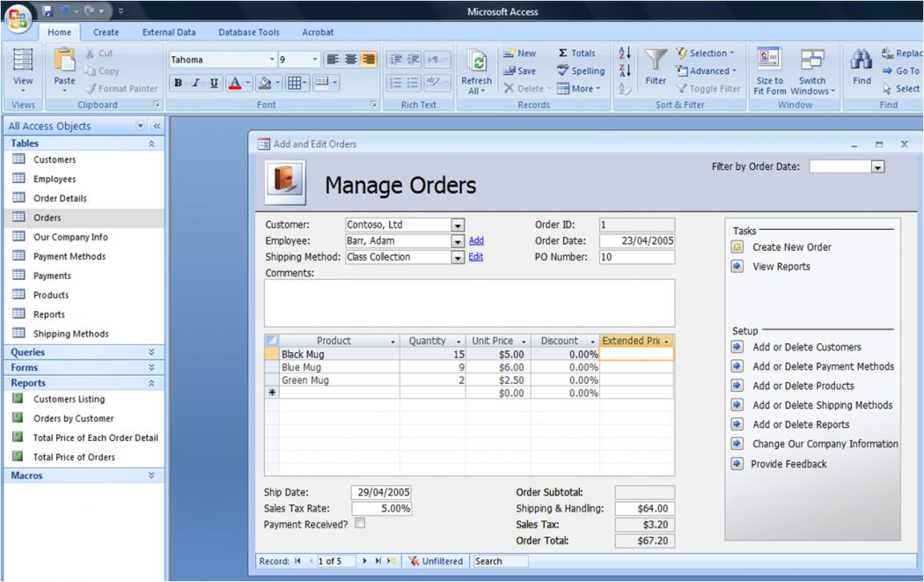
Task: Click the Size to Fit Form icon
Action: pyautogui.click(x=769, y=60)
